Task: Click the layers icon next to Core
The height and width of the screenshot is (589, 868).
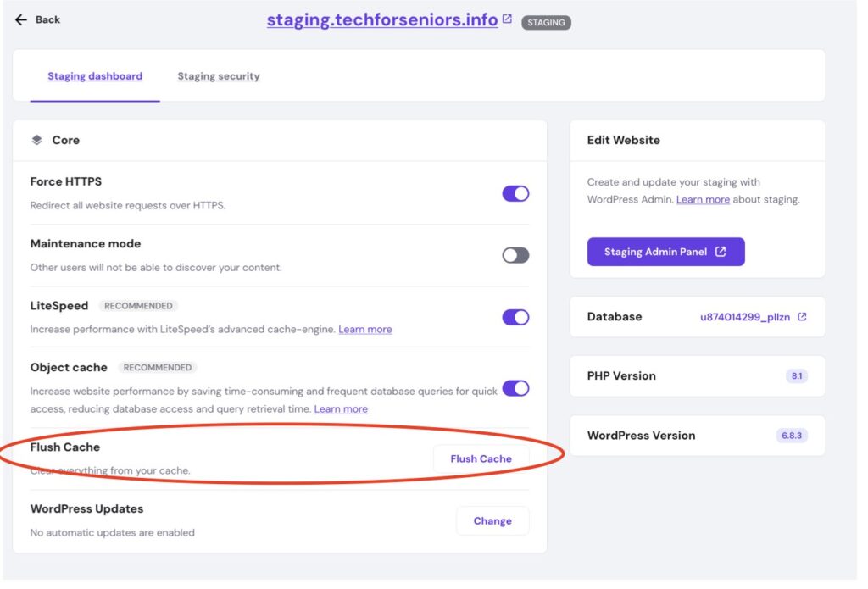Action: (36, 140)
